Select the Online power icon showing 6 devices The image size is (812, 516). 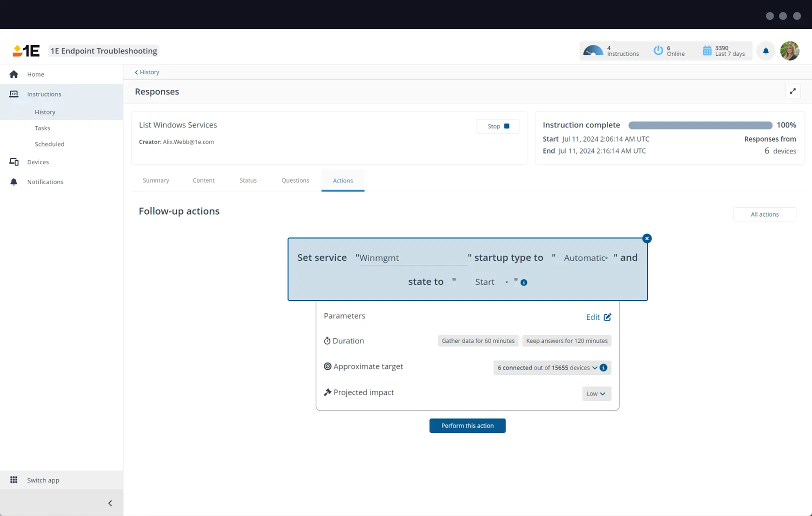click(x=658, y=50)
